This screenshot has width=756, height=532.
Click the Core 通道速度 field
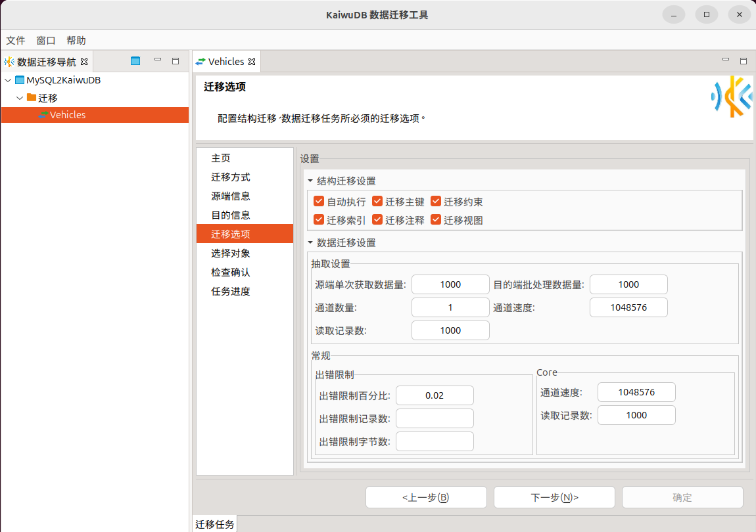coord(636,392)
